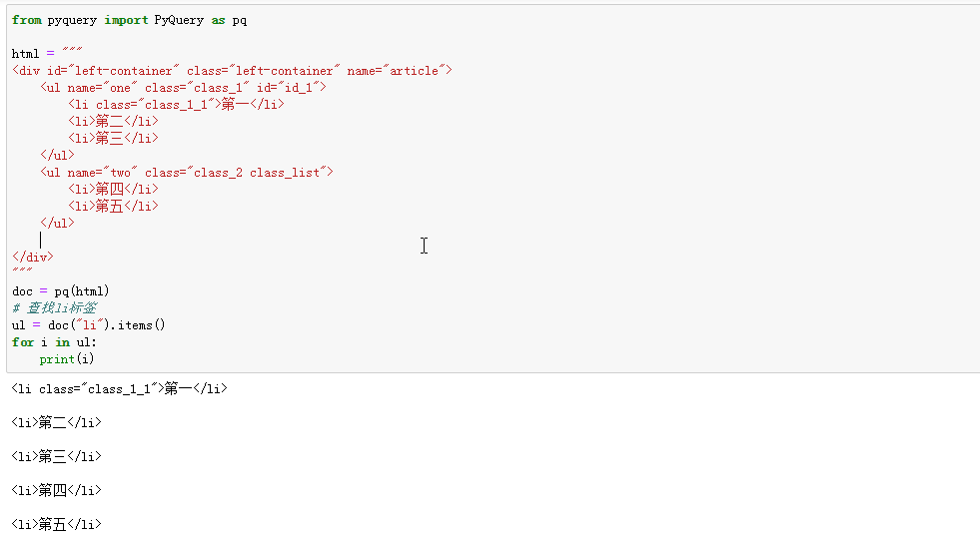This screenshot has width=980, height=537.
Task: Click the ul name="one" tag line
Action: coord(183,88)
